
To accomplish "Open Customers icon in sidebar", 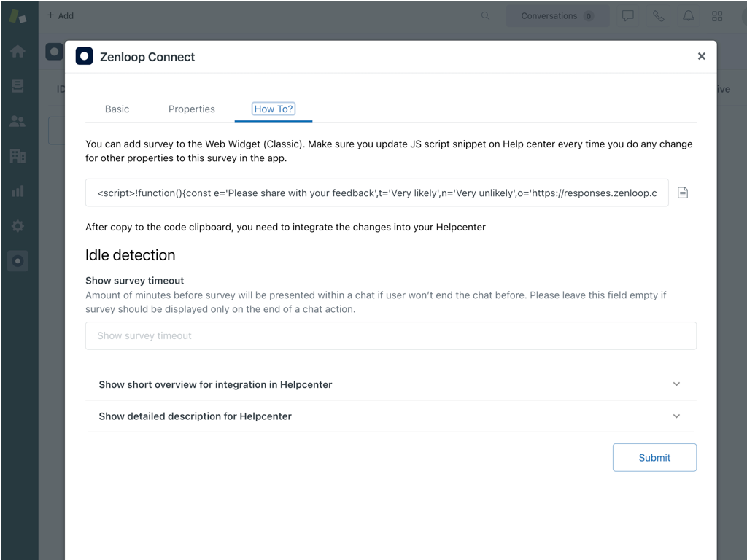I will pyautogui.click(x=18, y=121).
